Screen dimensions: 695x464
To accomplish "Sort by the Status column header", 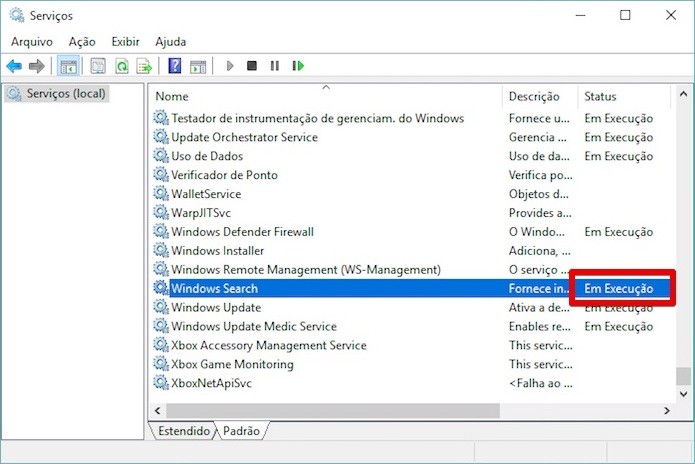I will coord(600,97).
